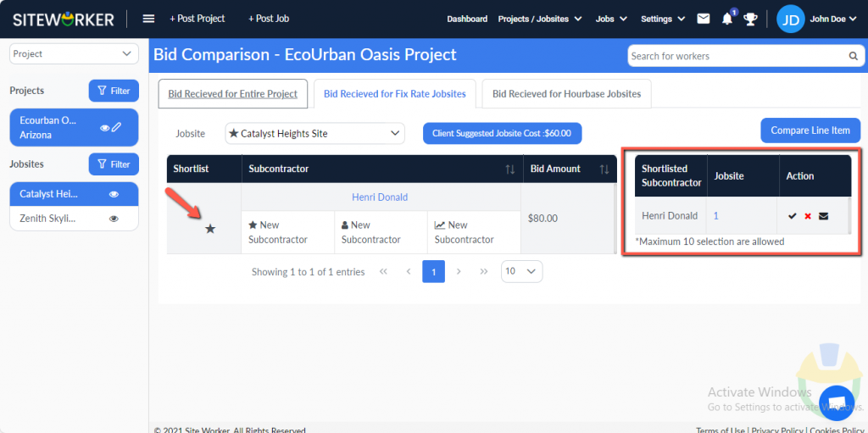The width and height of the screenshot is (868, 433).
Task: Click the trophy icon in header
Action: tap(750, 19)
